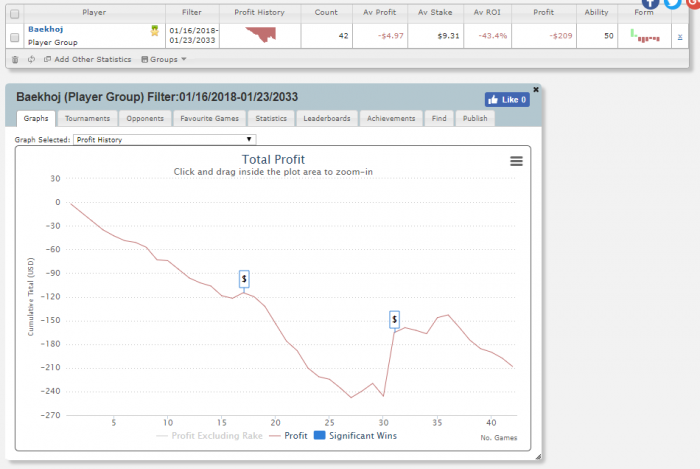Click the trash icon below the player table
This screenshot has height=469, width=700.
click(x=14, y=59)
